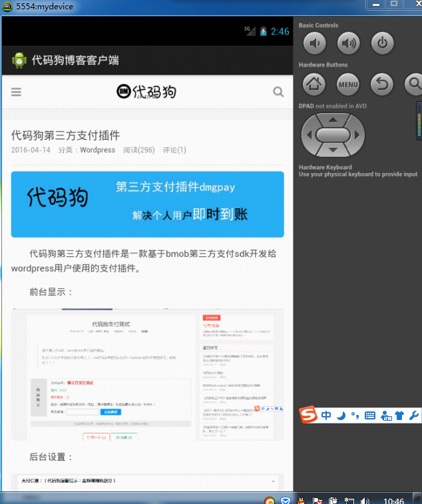The width and height of the screenshot is (422, 504).
Task: Open the hamburger menu in the blog app
Action: tap(16, 92)
